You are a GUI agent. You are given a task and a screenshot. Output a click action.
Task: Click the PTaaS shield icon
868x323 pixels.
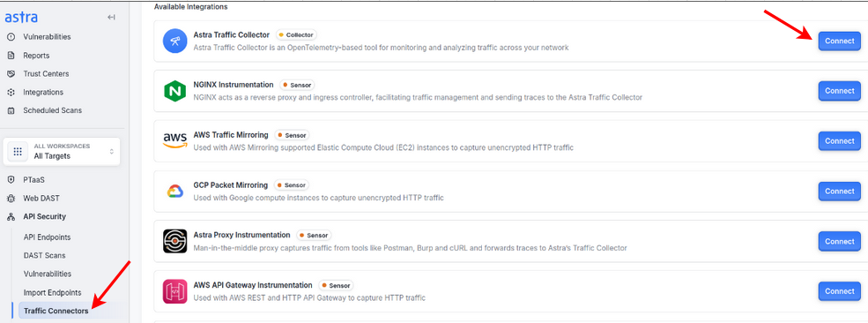point(11,180)
